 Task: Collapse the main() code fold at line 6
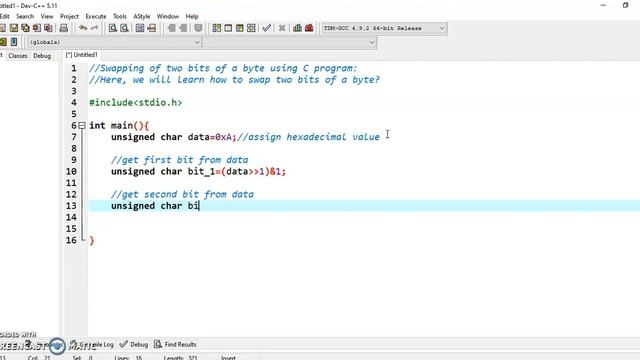click(82, 126)
